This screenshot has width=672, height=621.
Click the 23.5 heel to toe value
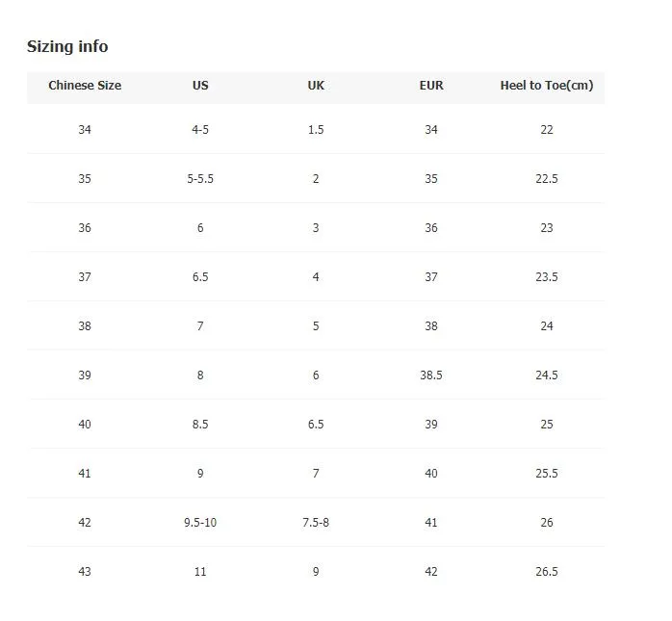(x=547, y=277)
